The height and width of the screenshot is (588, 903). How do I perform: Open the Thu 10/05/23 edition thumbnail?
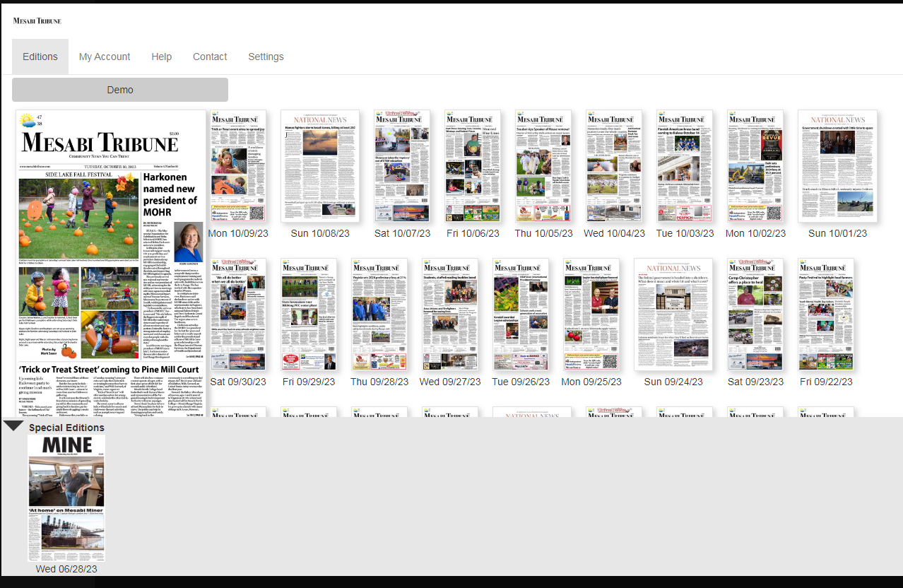pyautogui.click(x=543, y=166)
